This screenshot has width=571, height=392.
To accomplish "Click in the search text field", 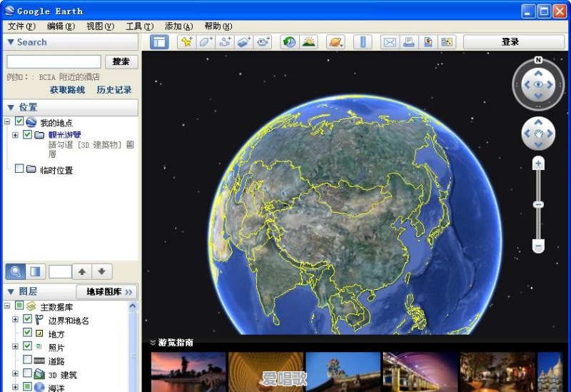I will coord(54,61).
